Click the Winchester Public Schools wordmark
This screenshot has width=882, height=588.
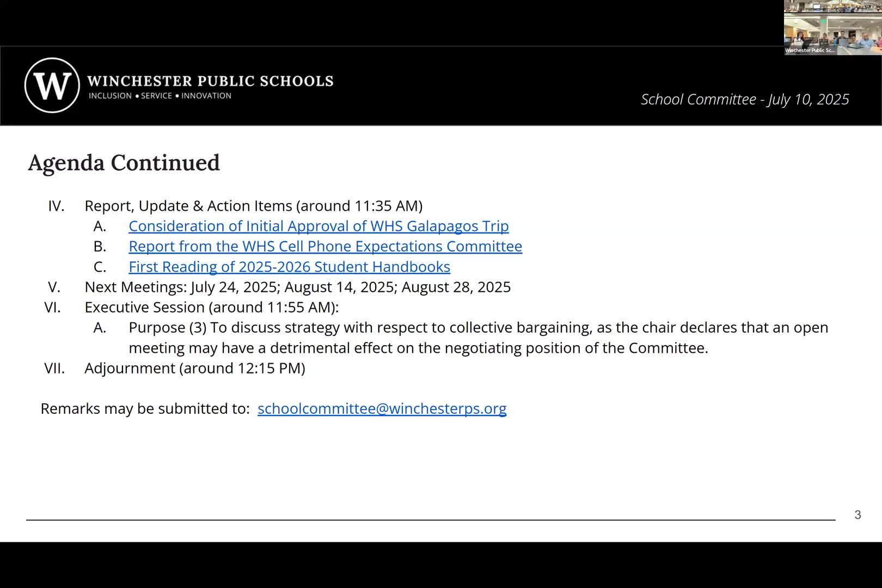click(210, 81)
